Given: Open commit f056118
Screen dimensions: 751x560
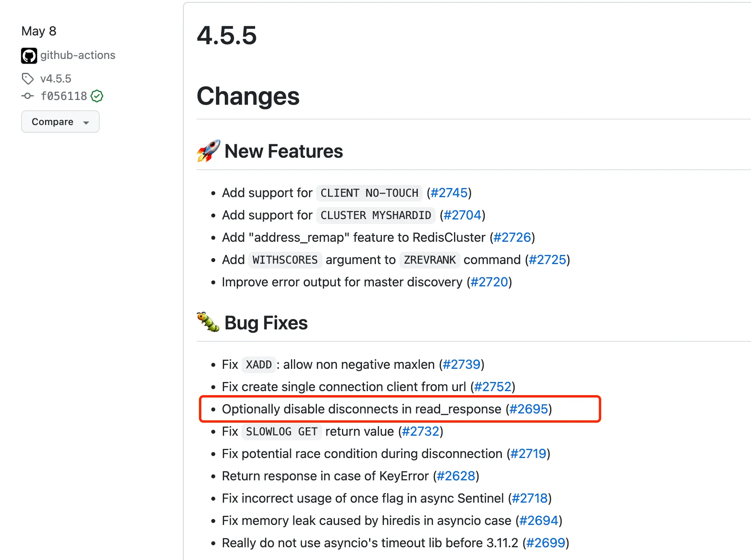Looking at the screenshot, I should pyautogui.click(x=64, y=96).
